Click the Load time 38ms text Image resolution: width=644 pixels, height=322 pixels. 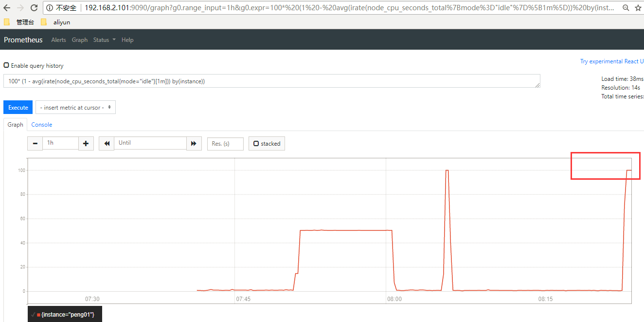(622, 79)
